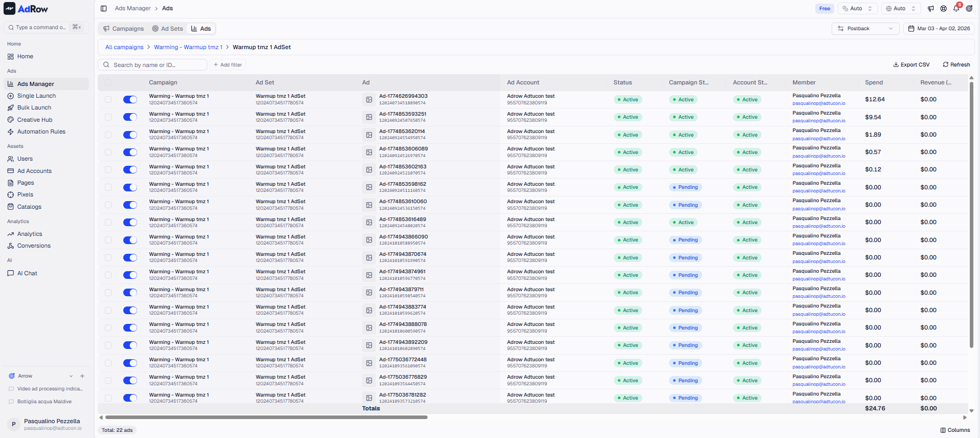The width and height of the screenshot is (980, 438).
Task: Click the calendar icon in date range
Action: click(x=911, y=29)
